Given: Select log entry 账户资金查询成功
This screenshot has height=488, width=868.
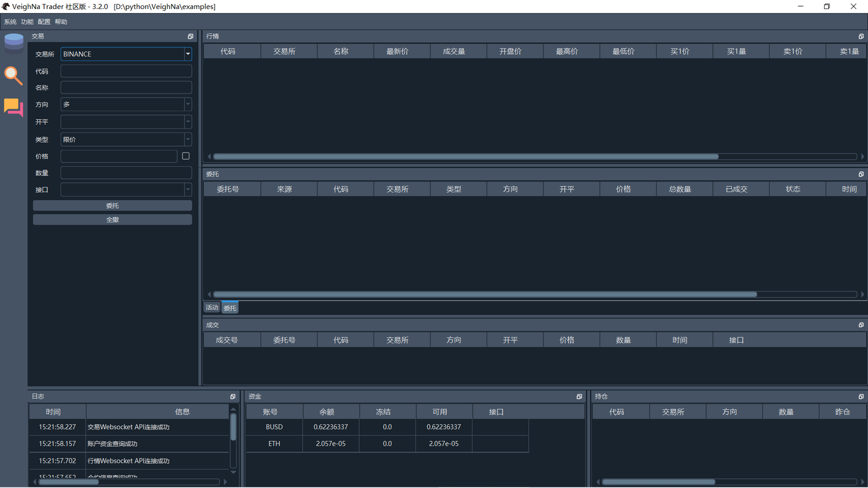Looking at the screenshot, I should pos(113,444).
